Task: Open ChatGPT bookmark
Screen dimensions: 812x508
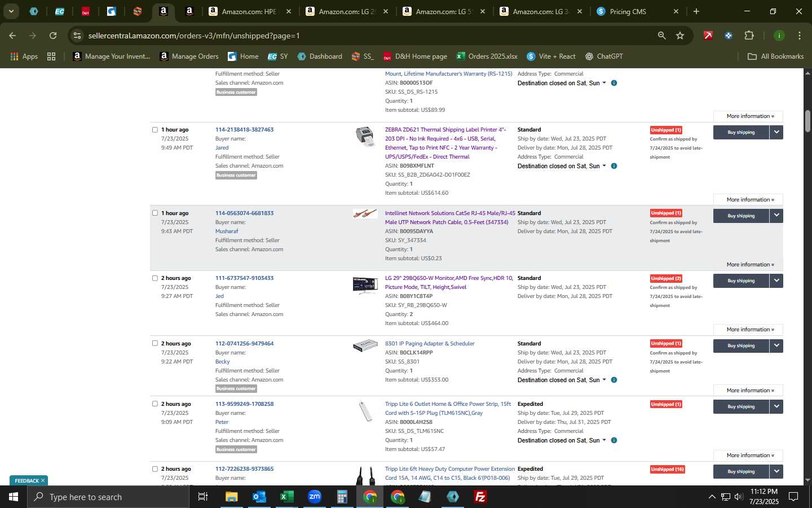Action: point(604,56)
